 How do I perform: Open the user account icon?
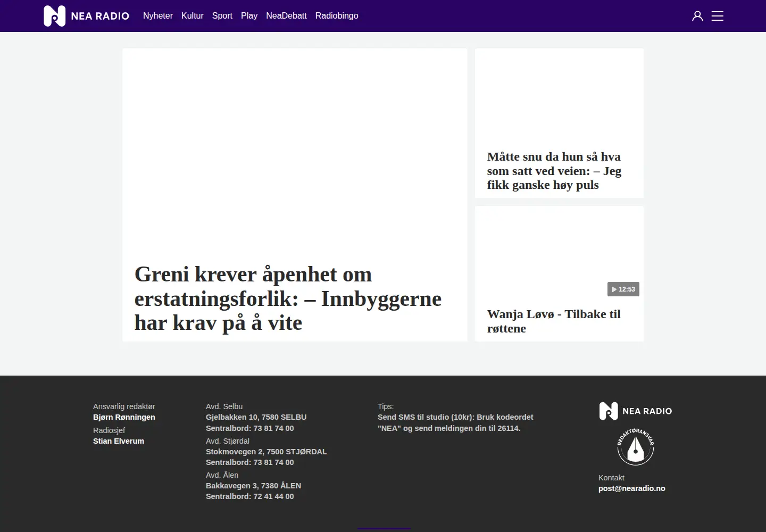[697, 16]
